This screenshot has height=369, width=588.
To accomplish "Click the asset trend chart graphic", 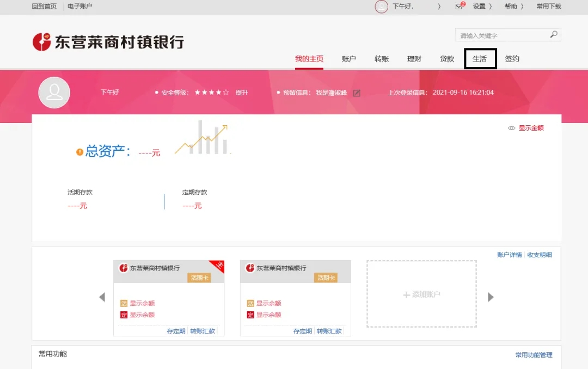I will [202, 137].
